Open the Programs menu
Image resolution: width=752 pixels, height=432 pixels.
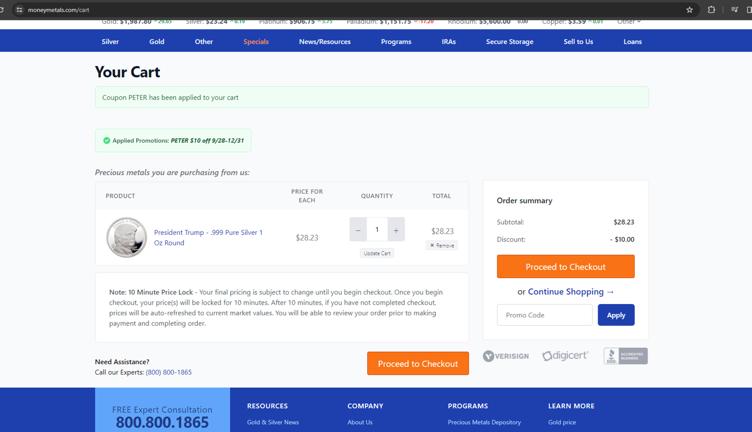coord(396,42)
